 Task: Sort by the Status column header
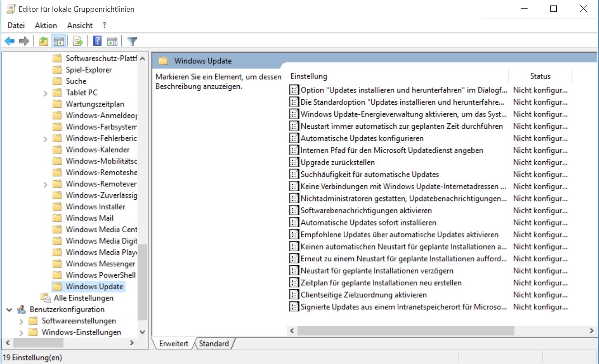click(x=540, y=76)
